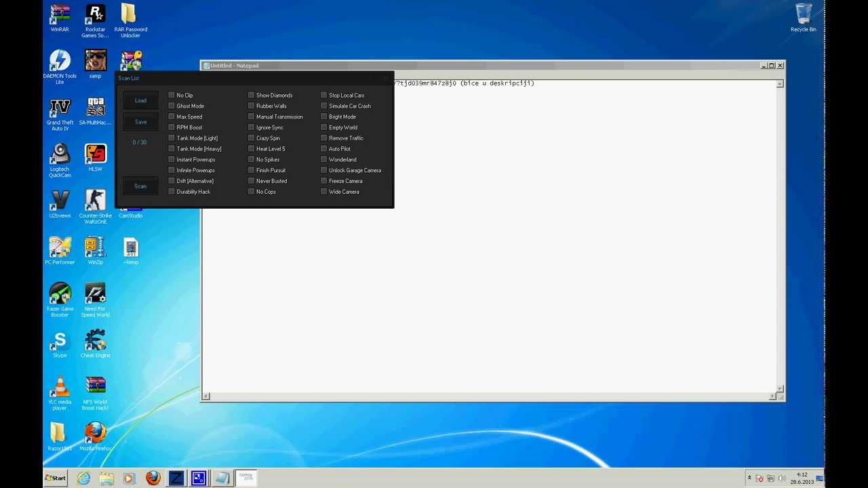Launch DAEMON Tools Lite shortcut
Screen dimensions: 868x488
tap(60, 67)
